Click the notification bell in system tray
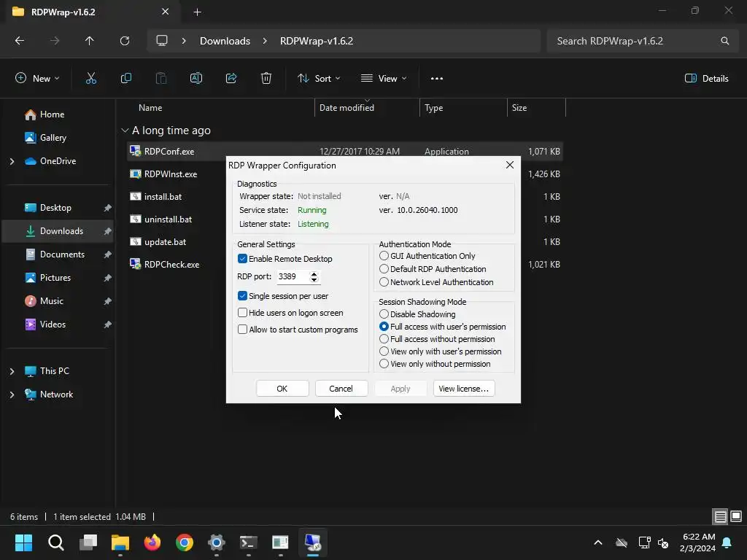The image size is (747, 560). click(727, 542)
